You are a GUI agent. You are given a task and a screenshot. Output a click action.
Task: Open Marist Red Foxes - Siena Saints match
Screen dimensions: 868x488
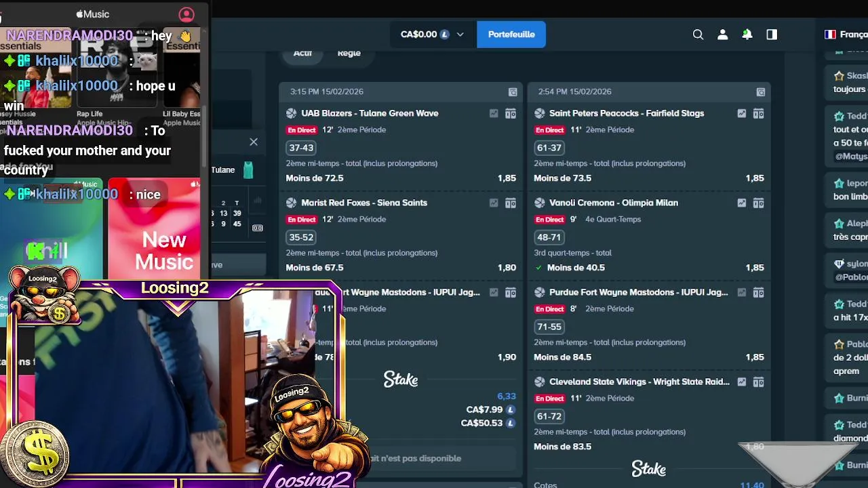[364, 203]
